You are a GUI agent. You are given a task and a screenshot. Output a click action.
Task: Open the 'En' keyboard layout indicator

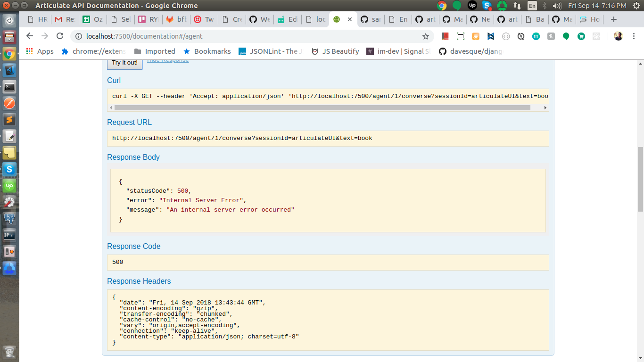tap(532, 6)
